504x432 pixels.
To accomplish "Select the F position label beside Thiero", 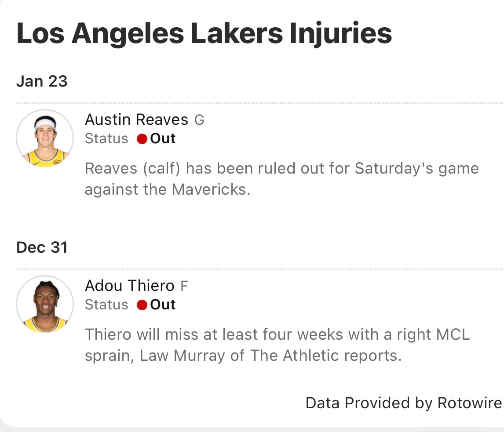I will [x=184, y=286].
